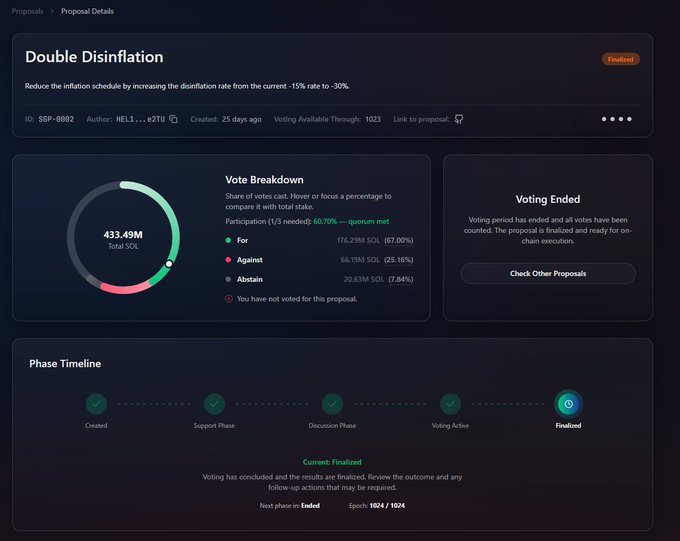Click the Voting Active label

coord(450,426)
